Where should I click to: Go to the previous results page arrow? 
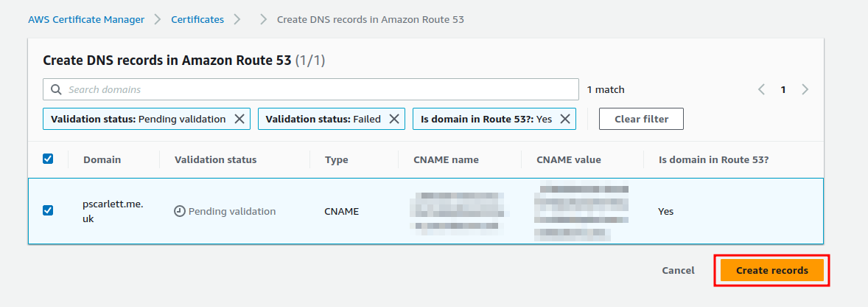[x=762, y=89]
